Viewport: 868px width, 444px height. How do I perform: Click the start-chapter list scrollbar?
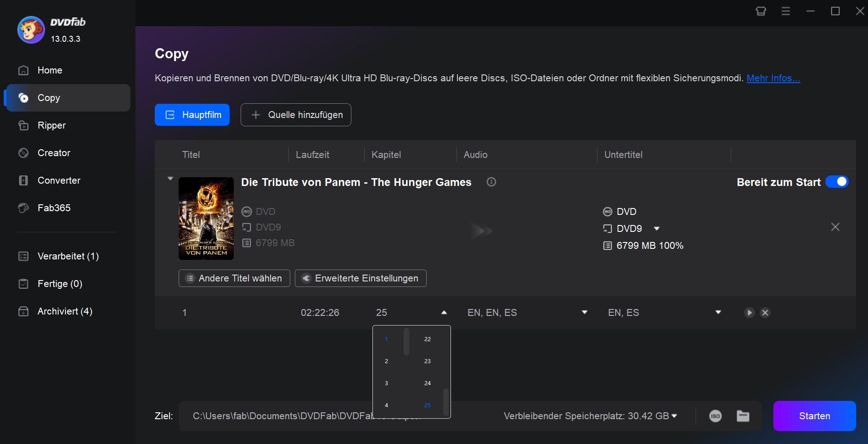tap(406, 342)
